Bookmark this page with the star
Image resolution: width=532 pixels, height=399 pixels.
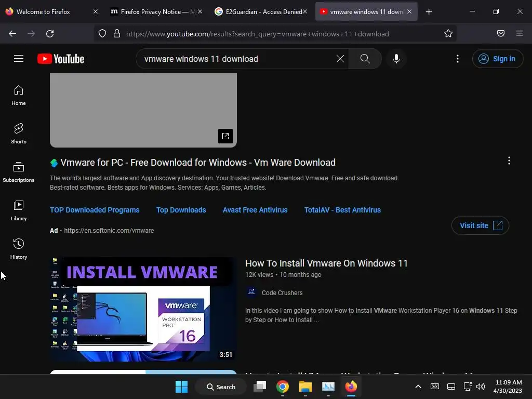pos(448,34)
